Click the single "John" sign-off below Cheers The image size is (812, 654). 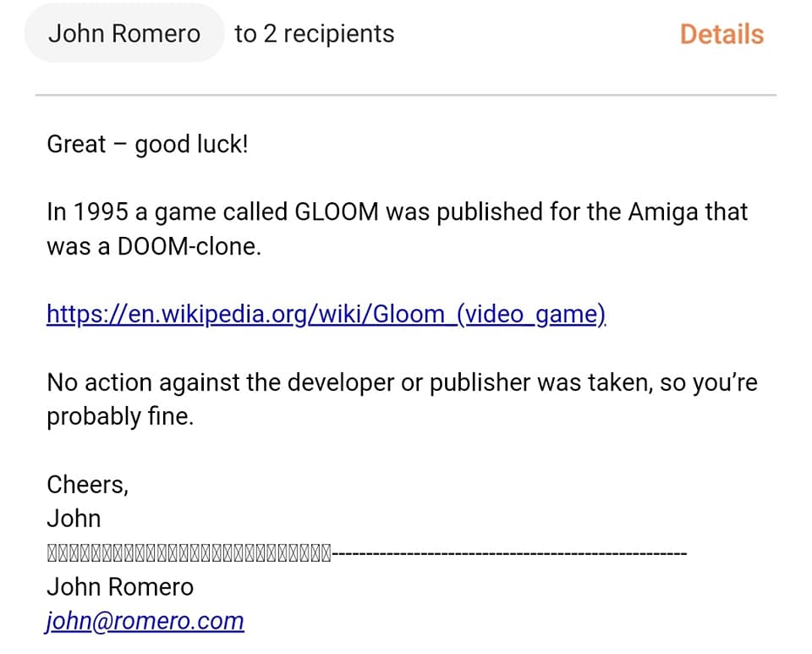74,519
